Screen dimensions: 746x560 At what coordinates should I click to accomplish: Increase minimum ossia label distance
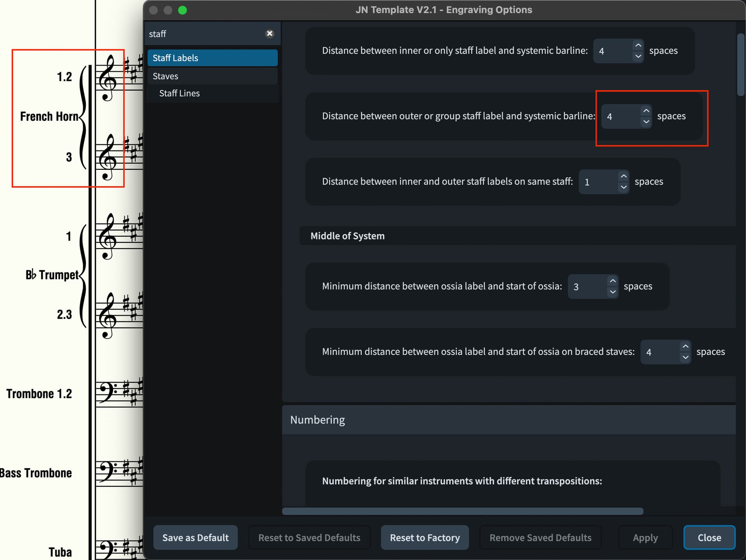pyautogui.click(x=613, y=281)
